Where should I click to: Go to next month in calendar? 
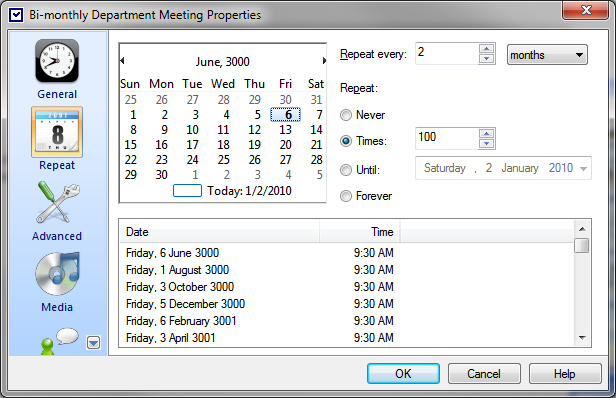click(x=324, y=61)
